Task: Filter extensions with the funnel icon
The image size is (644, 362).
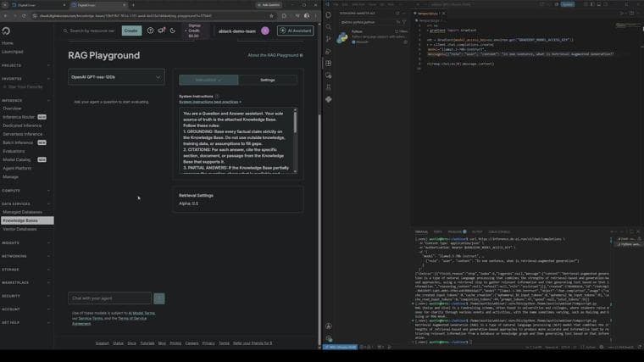Action: pyautogui.click(x=404, y=22)
